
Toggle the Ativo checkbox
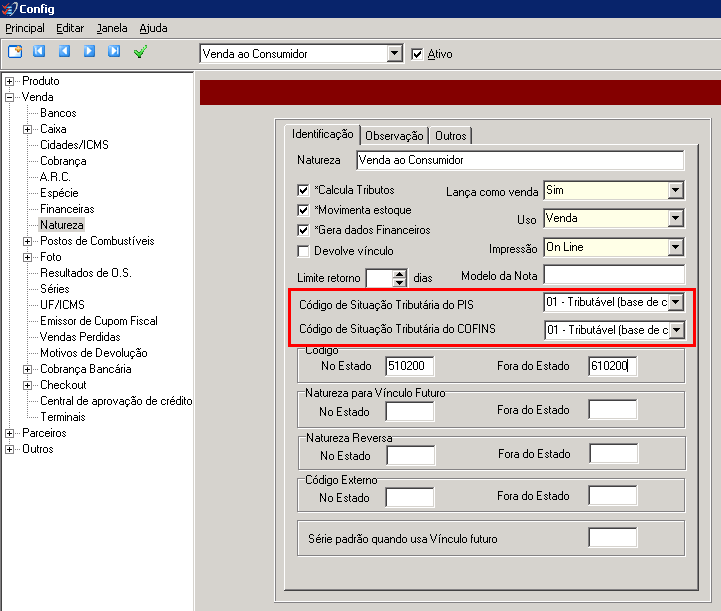coord(417,54)
